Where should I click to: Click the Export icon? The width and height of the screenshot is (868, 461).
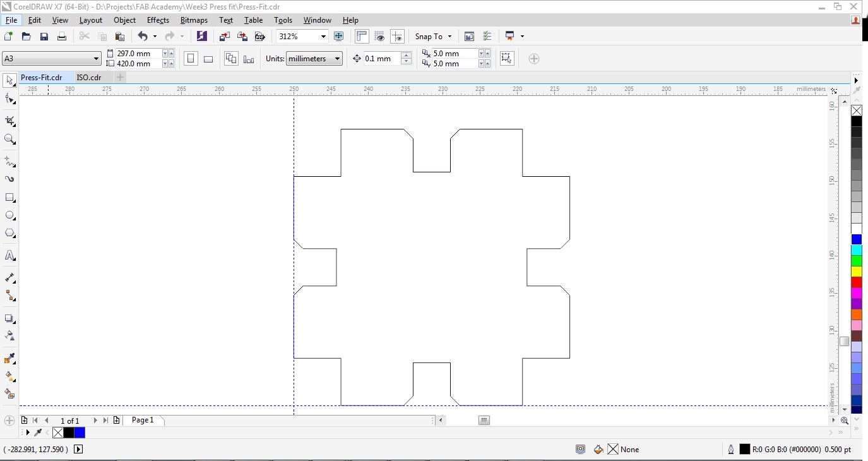(242, 37)
